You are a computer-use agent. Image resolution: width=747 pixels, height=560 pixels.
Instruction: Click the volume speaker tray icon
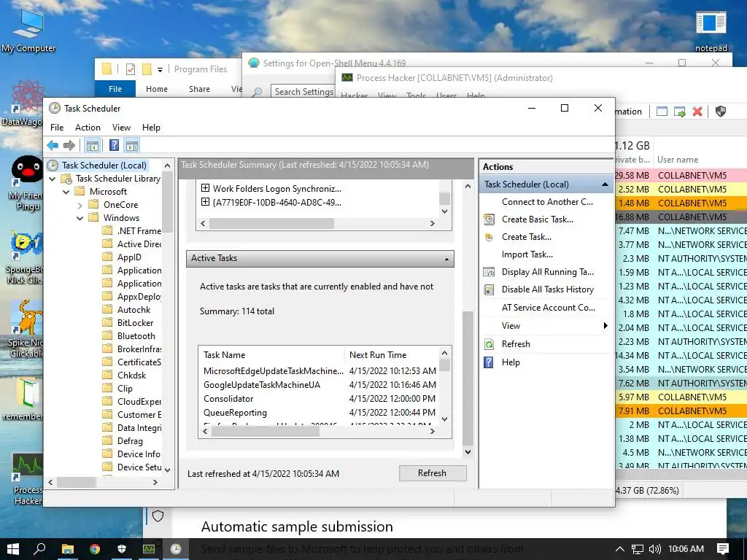point(655,549)
